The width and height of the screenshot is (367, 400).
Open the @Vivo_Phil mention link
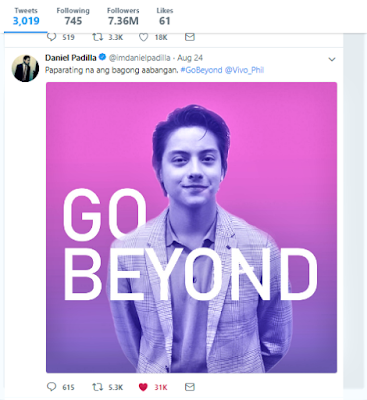pos(244,70)
